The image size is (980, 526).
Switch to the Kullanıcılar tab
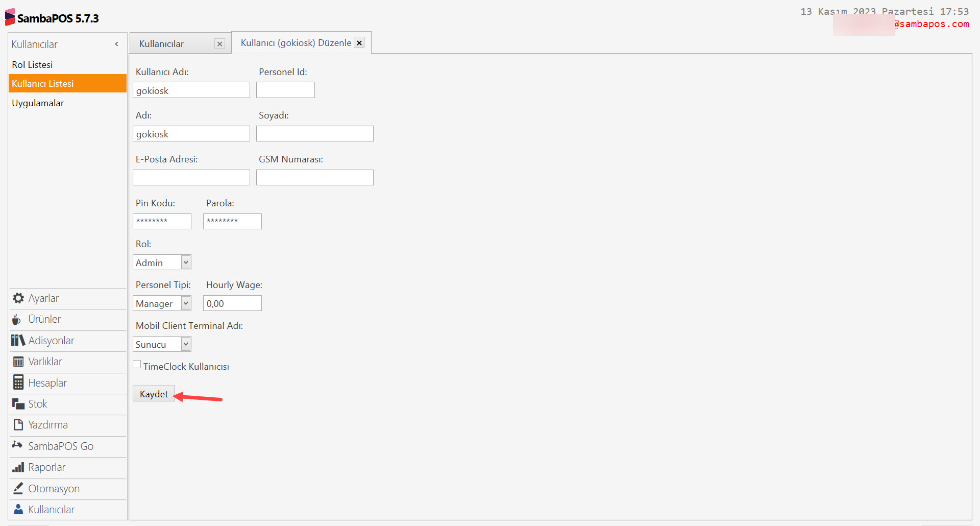coord(162,43)
